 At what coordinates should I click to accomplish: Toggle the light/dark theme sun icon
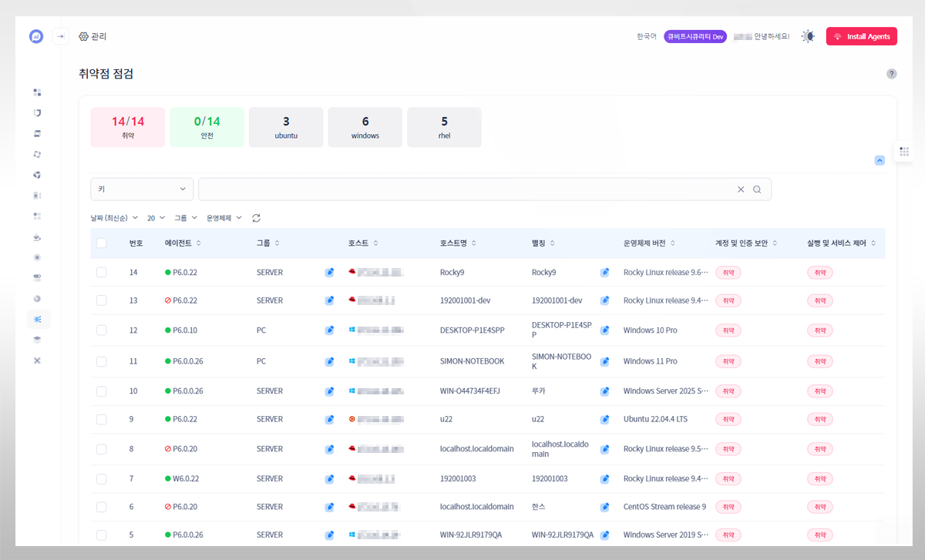(x=807, y=36)
